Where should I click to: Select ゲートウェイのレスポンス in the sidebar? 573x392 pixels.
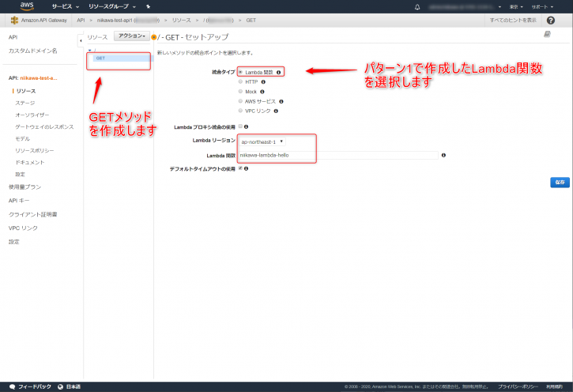click(x=44, y=126)
